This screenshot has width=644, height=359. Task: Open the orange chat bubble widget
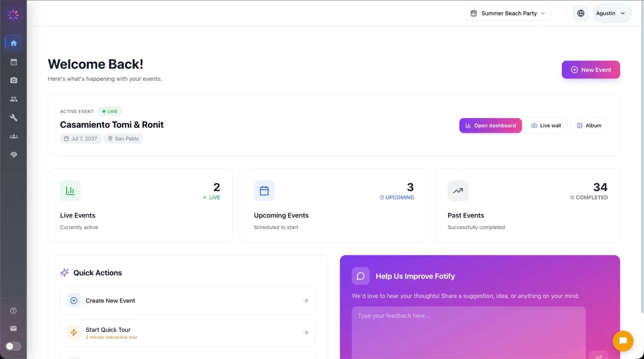(x=623, y=341)
